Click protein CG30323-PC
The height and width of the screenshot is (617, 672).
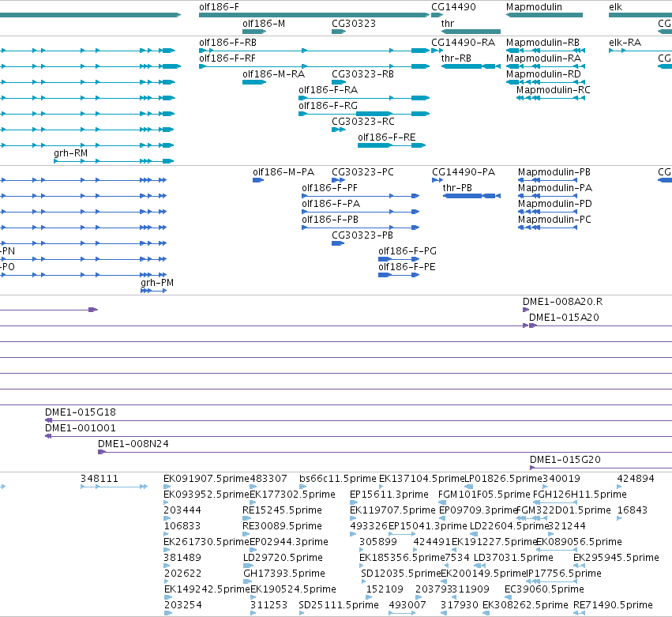click(x=338, y=180)
